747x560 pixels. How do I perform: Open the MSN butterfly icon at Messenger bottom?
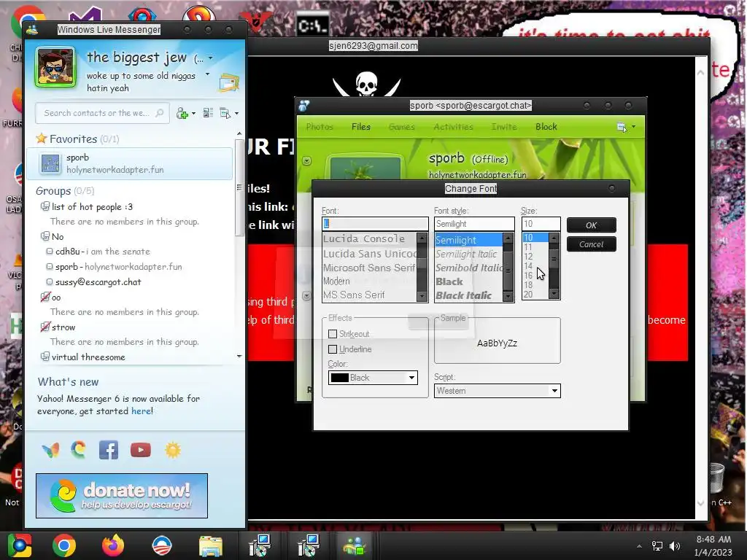[x=50, y=449]
